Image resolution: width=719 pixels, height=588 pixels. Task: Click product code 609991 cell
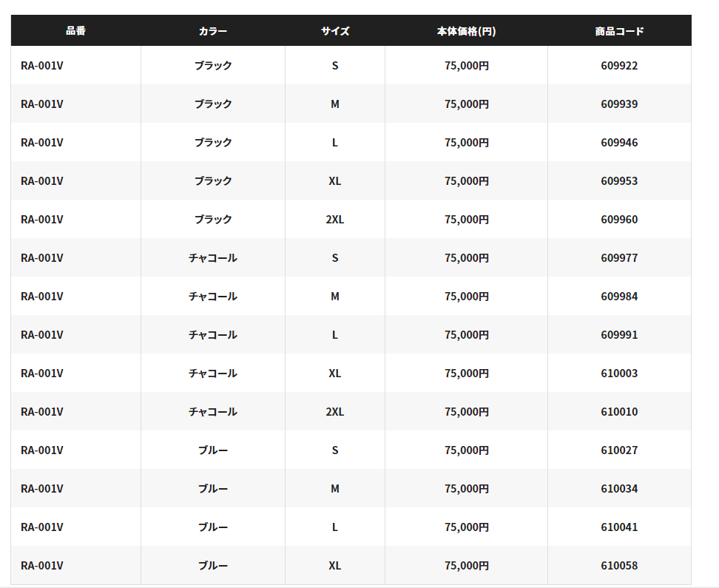619,335
